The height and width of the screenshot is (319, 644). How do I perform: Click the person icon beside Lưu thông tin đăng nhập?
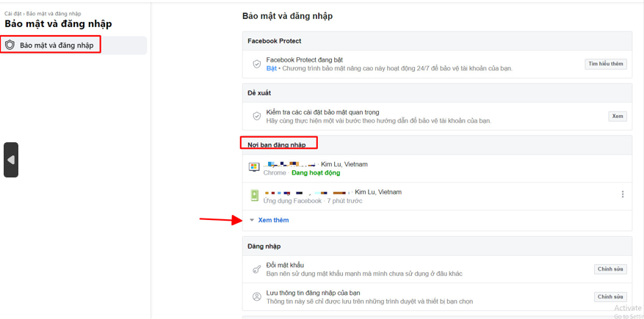click(256, 297)
